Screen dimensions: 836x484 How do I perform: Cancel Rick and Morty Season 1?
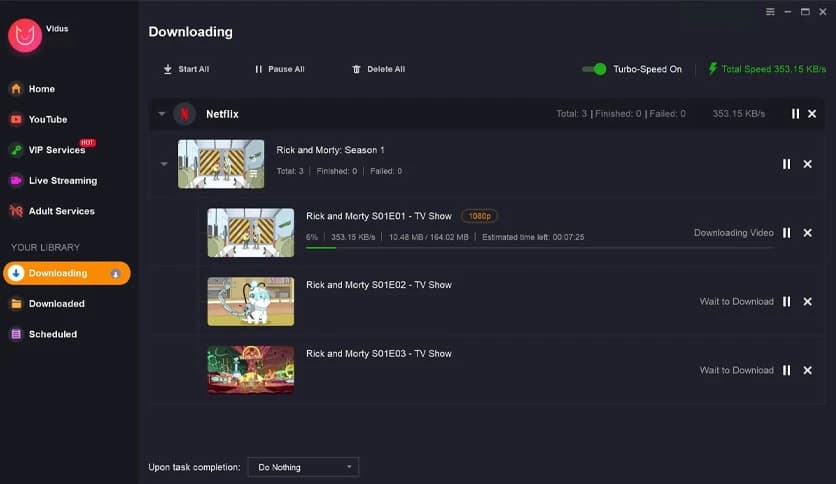(x=808, y=164)
